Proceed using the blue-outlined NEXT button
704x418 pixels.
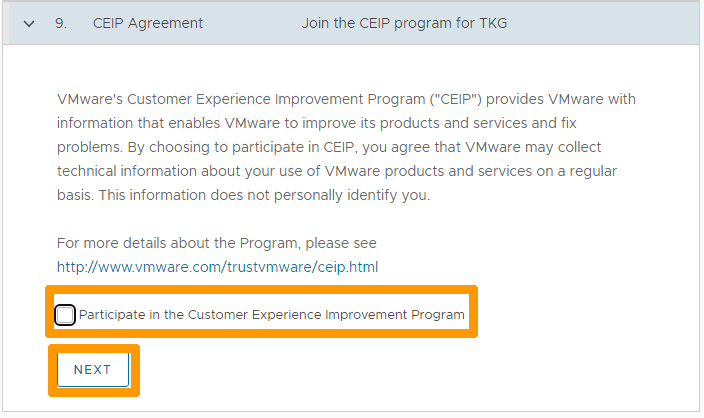coord(93,370)
